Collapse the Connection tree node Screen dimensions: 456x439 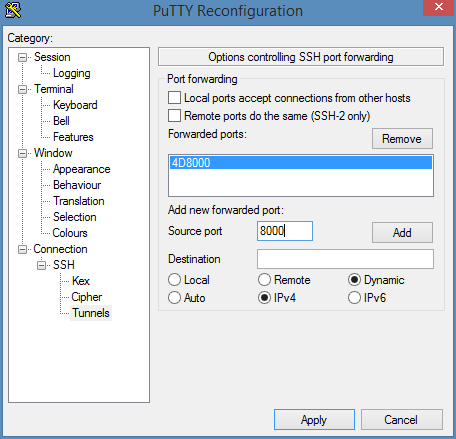coord(22,249)
